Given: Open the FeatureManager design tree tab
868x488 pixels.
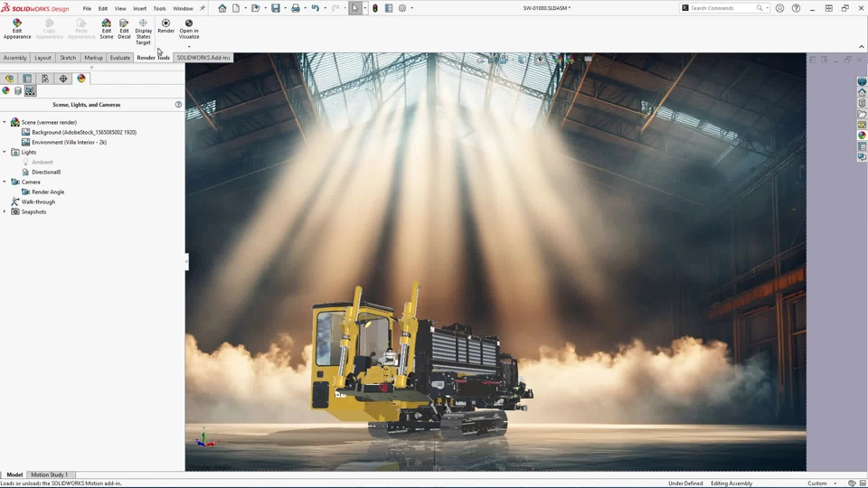Looking at the screenshot, I should [x=9, y=79].
